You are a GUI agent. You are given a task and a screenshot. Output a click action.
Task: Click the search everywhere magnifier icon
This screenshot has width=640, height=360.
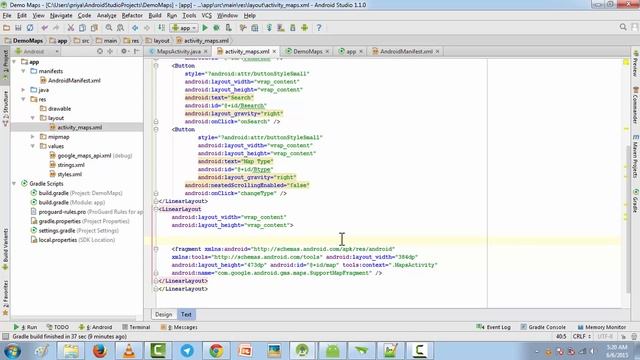tap(623, 27)
